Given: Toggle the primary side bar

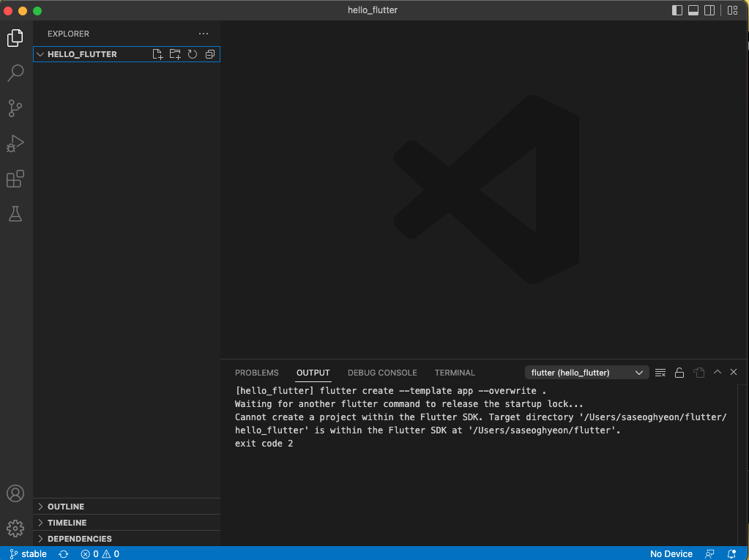Looking at the screenshot, I should click(x=677, y=10).
